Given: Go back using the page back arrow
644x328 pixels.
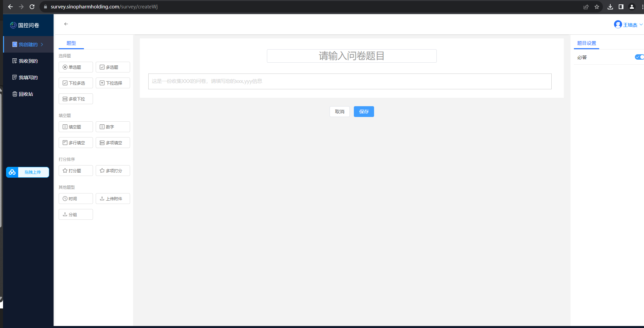Looking at the screenshot, I should pyautogui.click(x=66, y=24).
